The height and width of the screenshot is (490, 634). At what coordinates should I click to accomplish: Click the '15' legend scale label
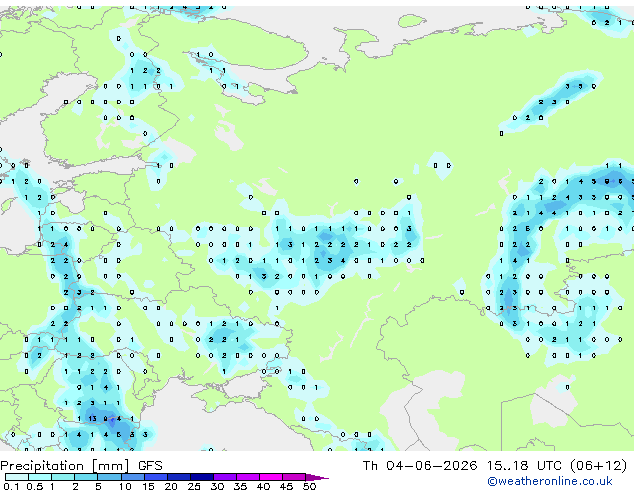point(148,486)
